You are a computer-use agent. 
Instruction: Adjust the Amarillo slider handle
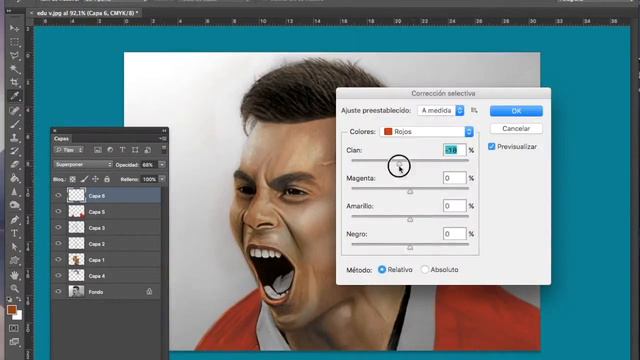[x=410, y=219]
